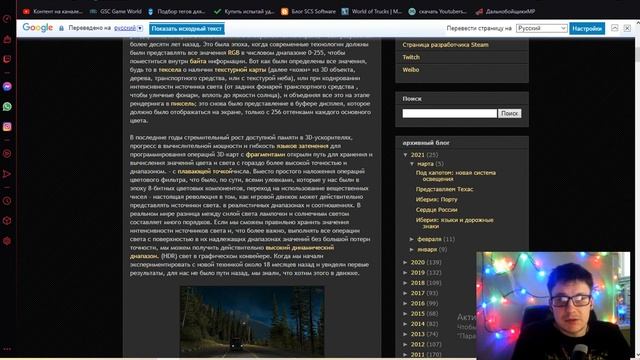Open post 'Иберия: Порту'

[436, 200]
